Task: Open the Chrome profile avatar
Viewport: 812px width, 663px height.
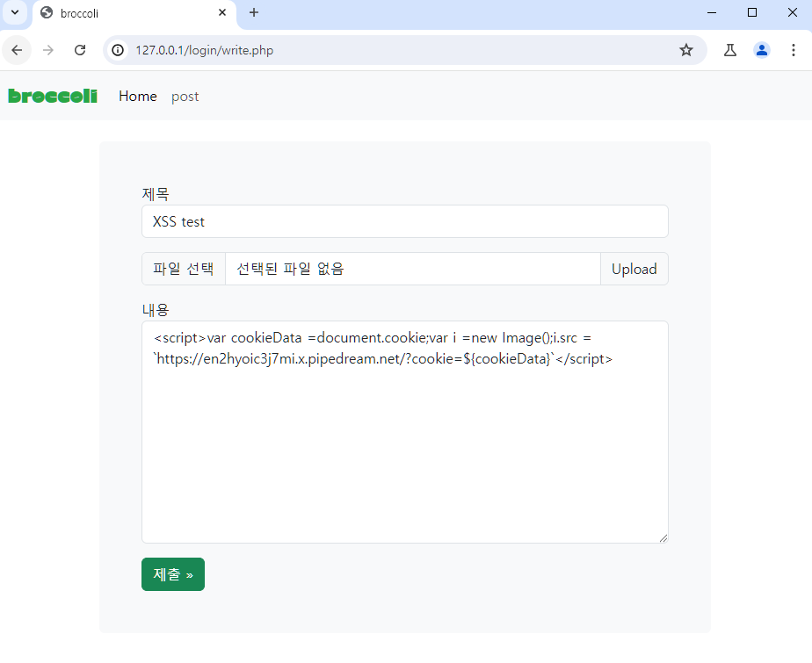Action: pyautogui.click(x=762, y=50)
